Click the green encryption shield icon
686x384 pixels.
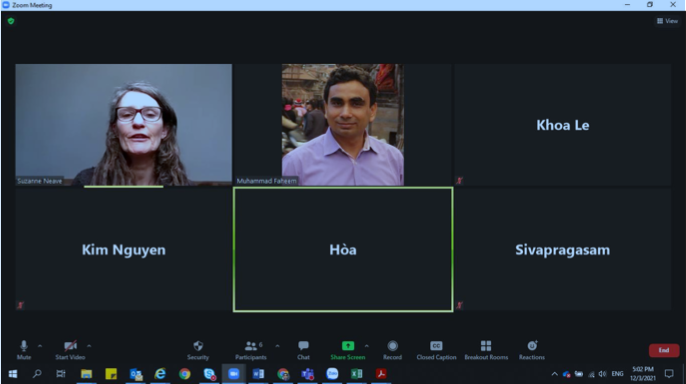point(11,21)
